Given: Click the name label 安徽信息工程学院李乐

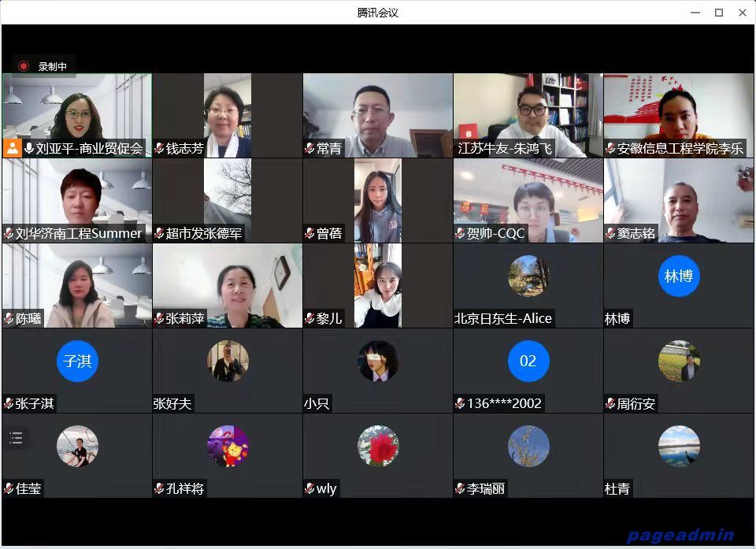Looking at the screenshot, I should point(680,149).
